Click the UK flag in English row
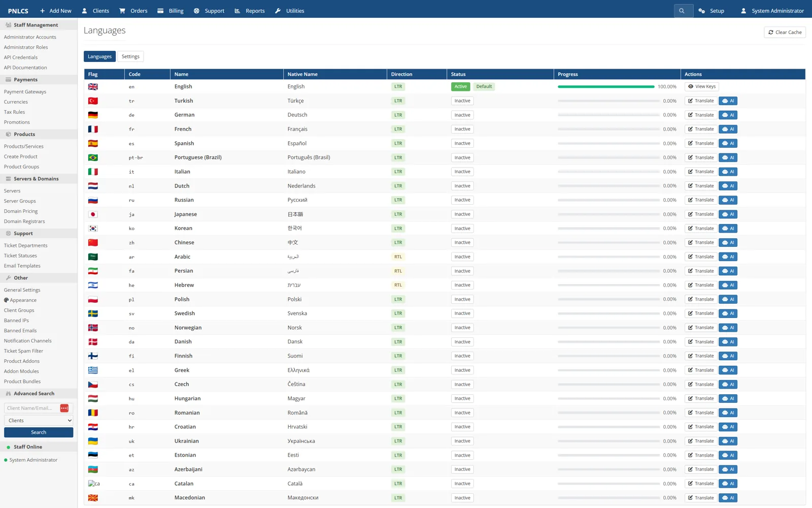This screenshot has width=812, height=508. click(93, 87)
